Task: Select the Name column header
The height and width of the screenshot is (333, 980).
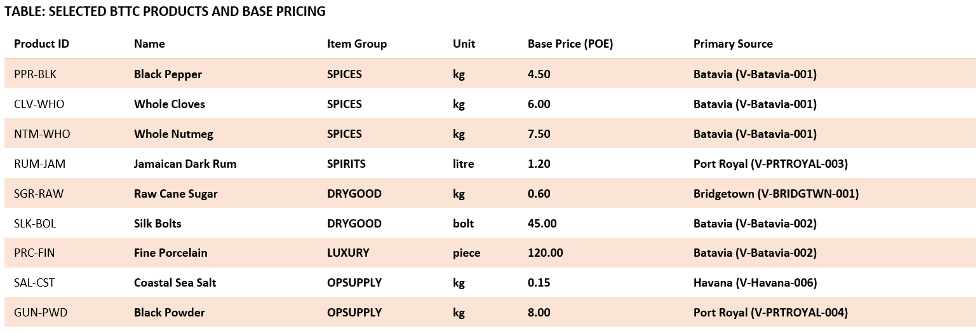Action: [149, 44]
